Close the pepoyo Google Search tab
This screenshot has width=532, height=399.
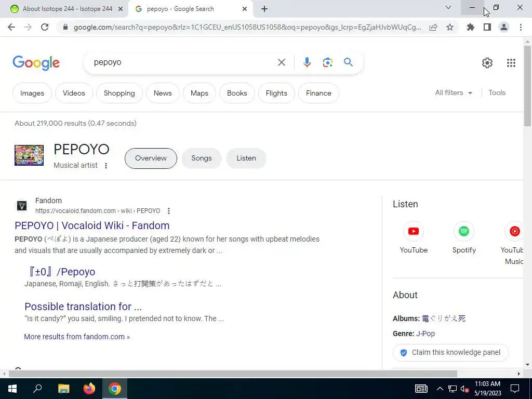click(x=245, y=9)
